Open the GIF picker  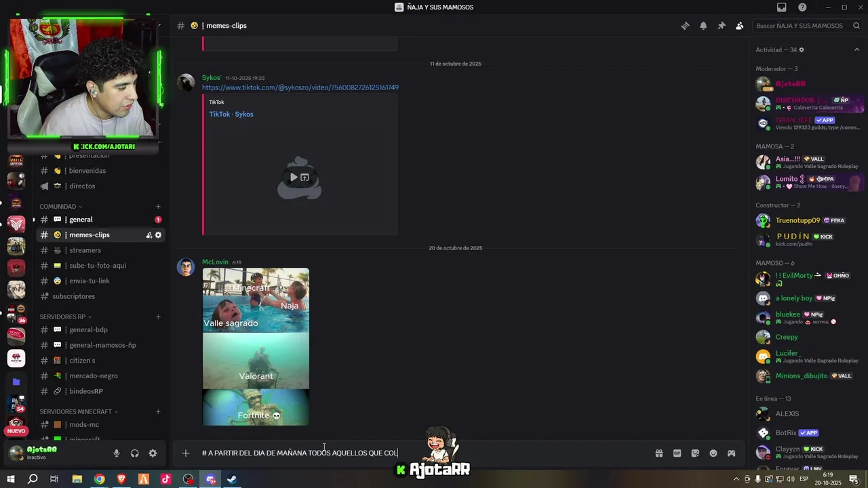pos(677,453)
